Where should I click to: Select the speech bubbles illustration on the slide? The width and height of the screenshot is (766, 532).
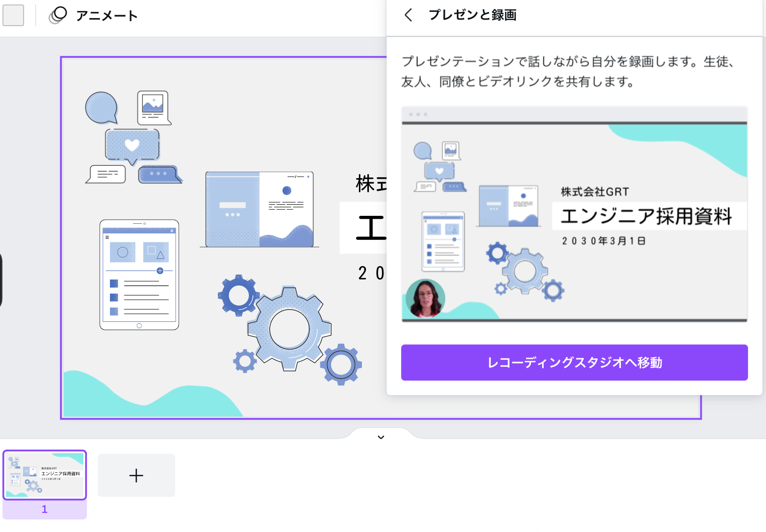pos(134,138)
